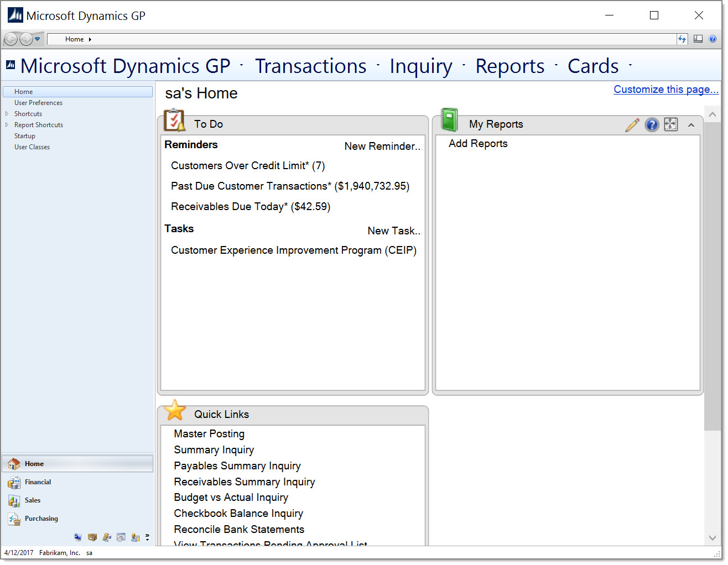Open the Microsoft Dynamics GP menu

[x=126, y=66]
